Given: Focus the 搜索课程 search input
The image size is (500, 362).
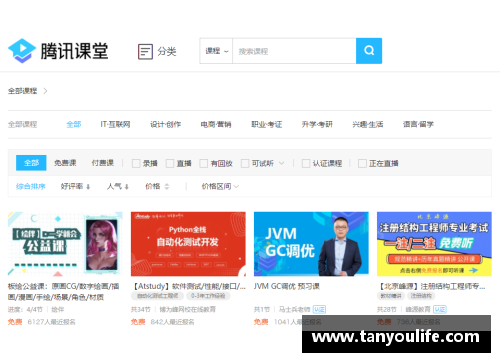Looking at the screenshot, I should [294, 51].
